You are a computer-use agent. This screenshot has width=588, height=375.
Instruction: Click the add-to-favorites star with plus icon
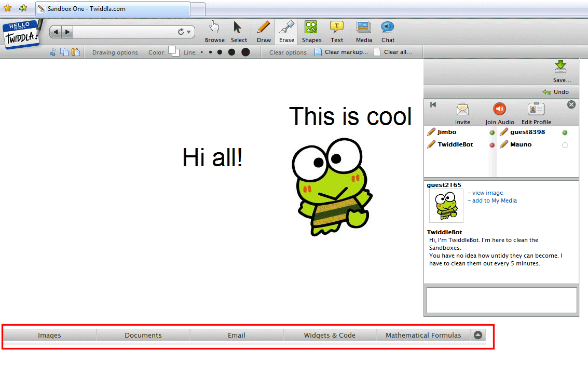[23, 8]
